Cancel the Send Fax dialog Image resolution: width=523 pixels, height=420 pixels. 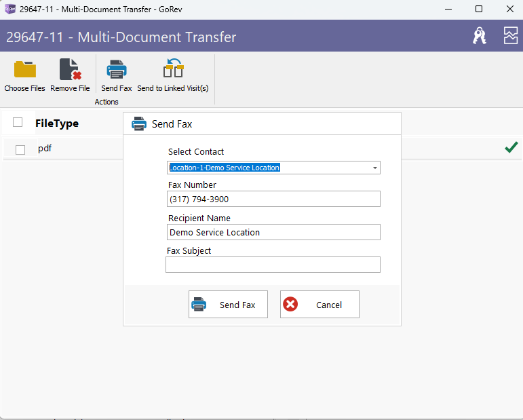pos(319,305)
